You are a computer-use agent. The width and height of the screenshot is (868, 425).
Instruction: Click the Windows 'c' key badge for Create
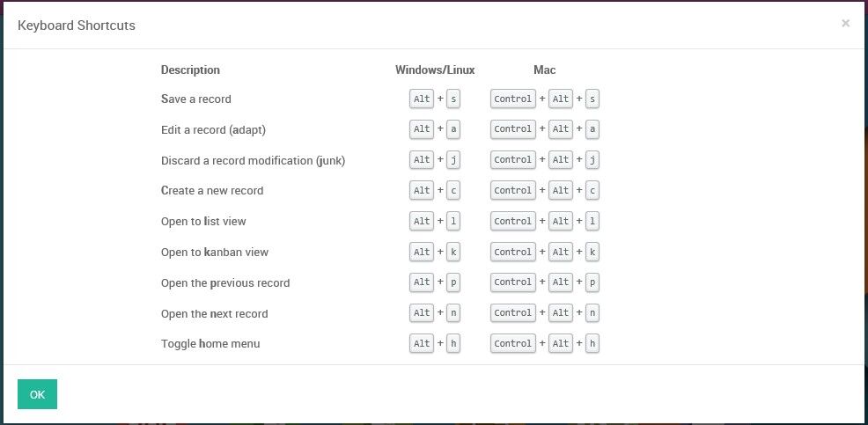453,190
